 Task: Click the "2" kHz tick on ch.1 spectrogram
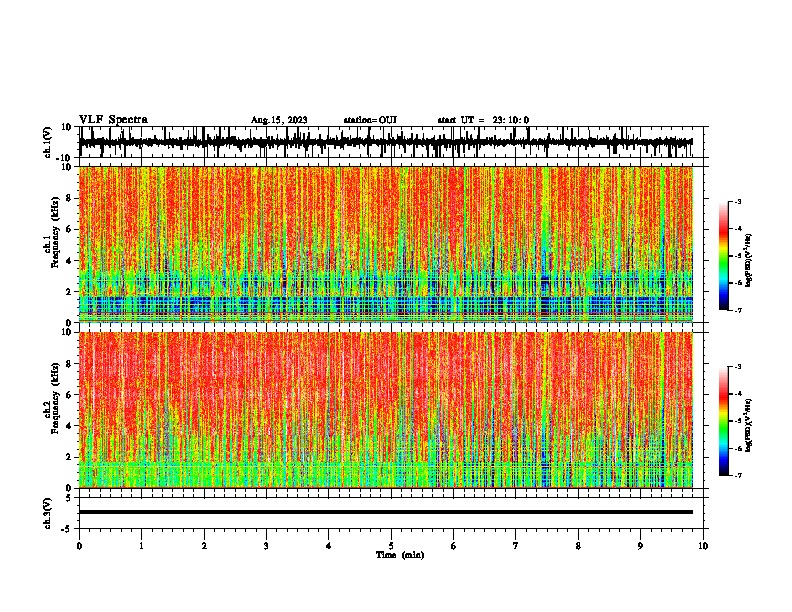(69, 292)
